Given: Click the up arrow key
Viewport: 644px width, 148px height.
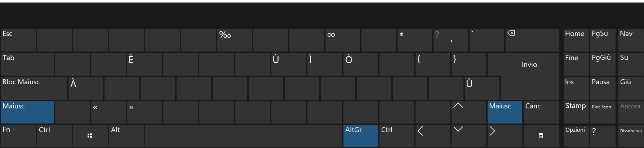Looking at the screenshot, I should pyautogui.click(x=468, y=112).
